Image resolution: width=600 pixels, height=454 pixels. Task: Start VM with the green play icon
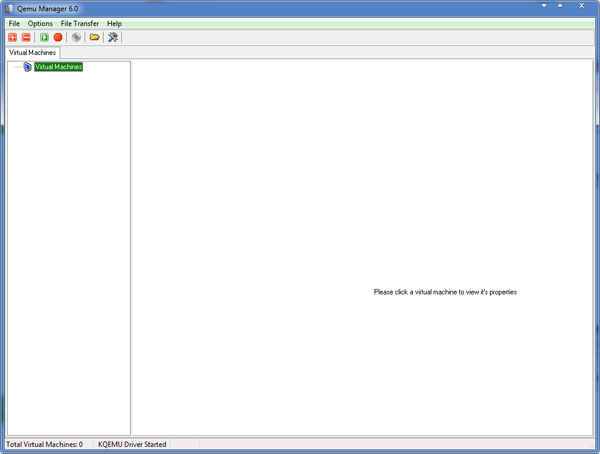point(44,37)
